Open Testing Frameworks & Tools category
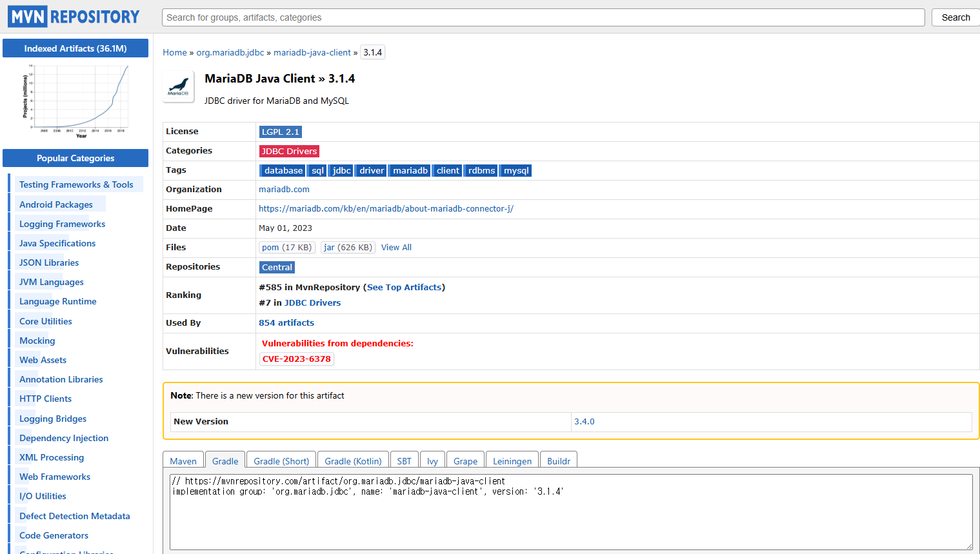Viewport: 980px width, 554px height. pyautogui.click(x=76, y=184)
